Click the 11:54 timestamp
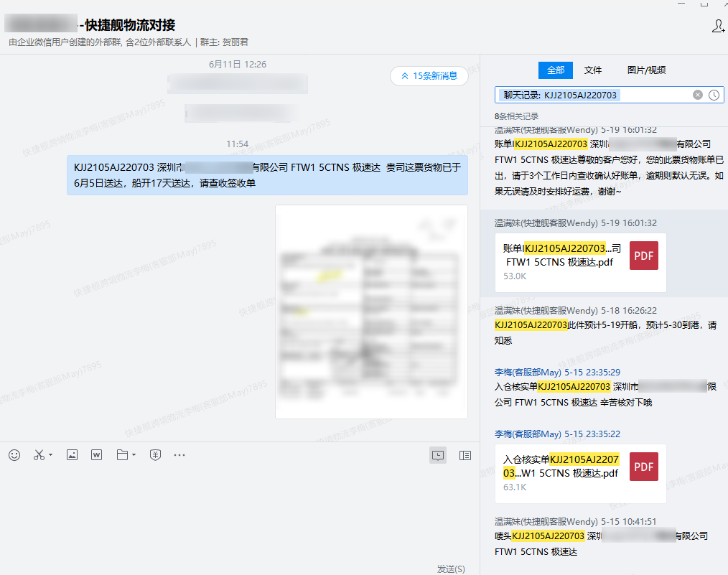This screenshot has height=575, width=728. (237, 144)
